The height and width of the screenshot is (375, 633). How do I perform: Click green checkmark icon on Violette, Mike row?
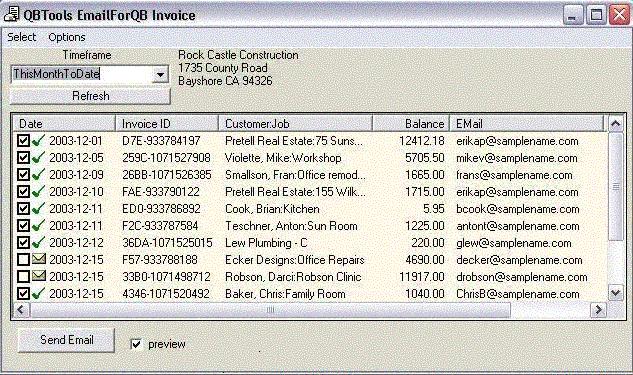[x=38, y=157]
